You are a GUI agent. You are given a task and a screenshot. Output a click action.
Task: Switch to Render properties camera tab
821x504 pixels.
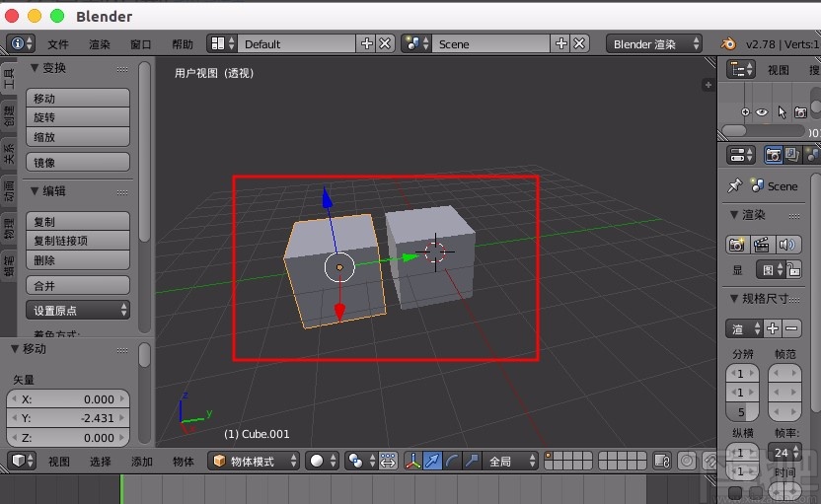pyautogui.click(x=773, y=155)
